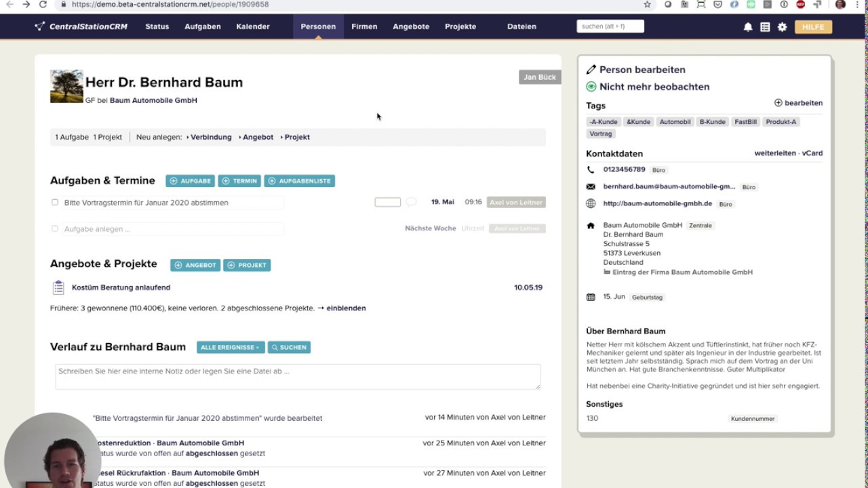Open the Aufgaben menu

coord(203,26)
